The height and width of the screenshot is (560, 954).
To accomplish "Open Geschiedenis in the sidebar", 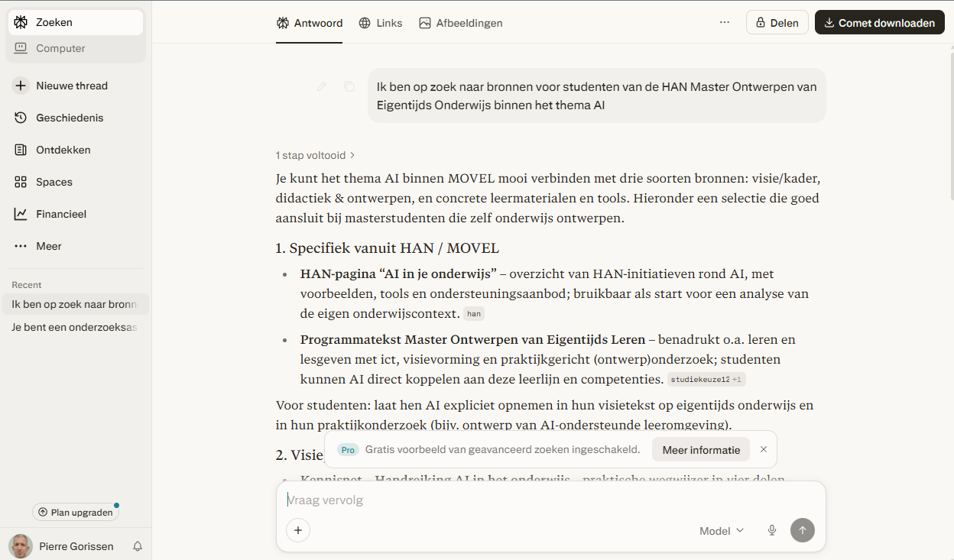I will 70,118.
